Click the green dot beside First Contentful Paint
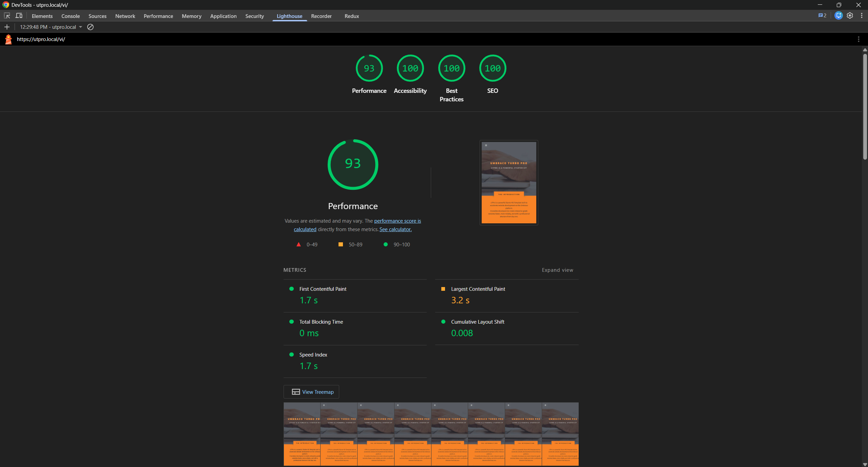868x467 pixels. (291, 289)
